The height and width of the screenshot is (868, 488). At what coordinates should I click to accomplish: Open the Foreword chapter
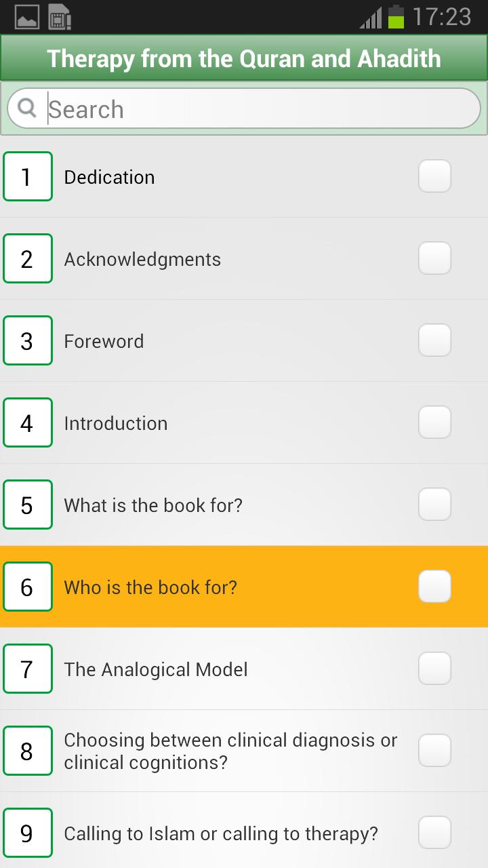pyautogui.click(x=104, y=341)
